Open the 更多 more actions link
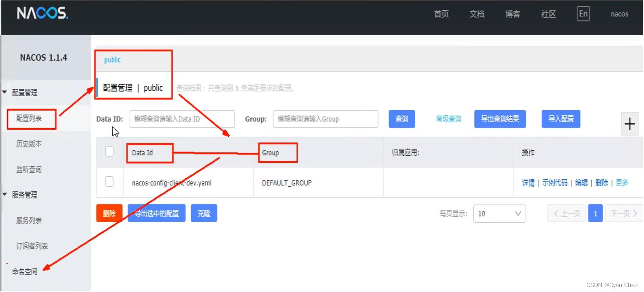This screenshot has height=292, width=644. pyautogui.click(x=622, y=183)
